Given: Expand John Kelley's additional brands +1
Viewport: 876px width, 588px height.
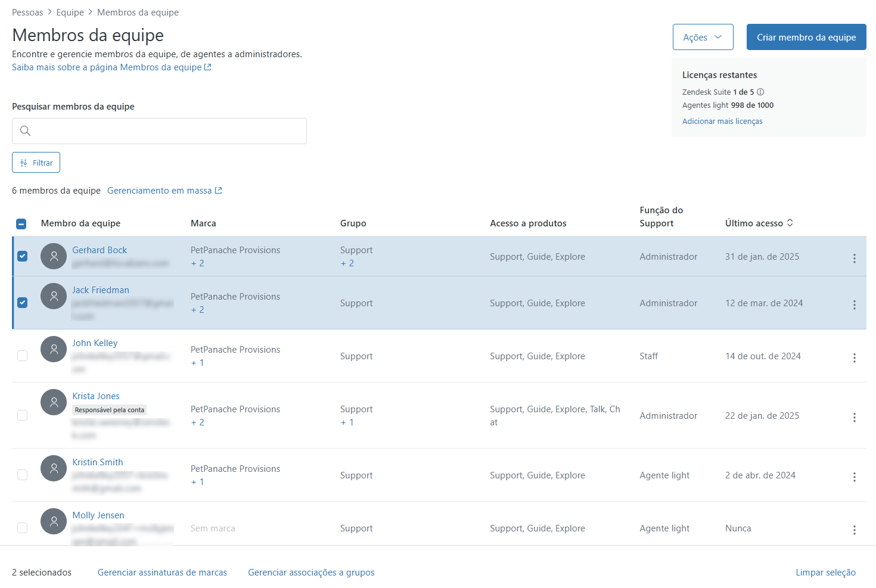Looking at the screenshot, I should (198, 363).
